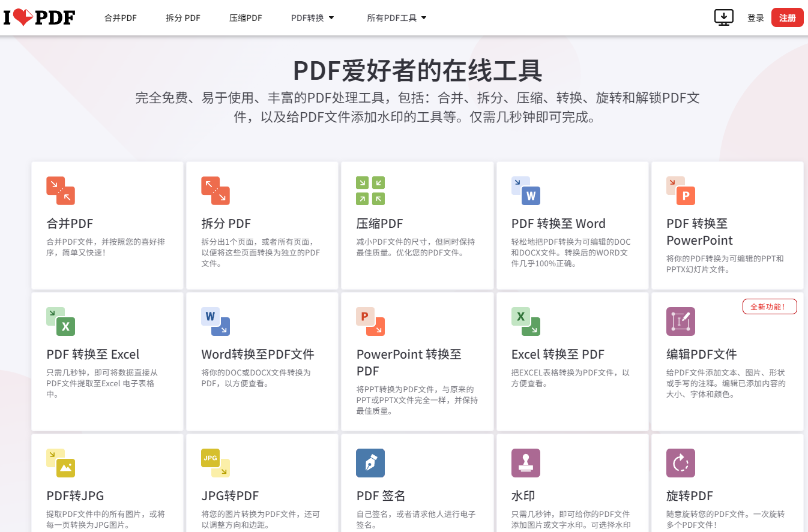Click the PDF 转换至 PowerPoint icon
The height and width of the screenshot is (532, 808).
pos(681,191)
